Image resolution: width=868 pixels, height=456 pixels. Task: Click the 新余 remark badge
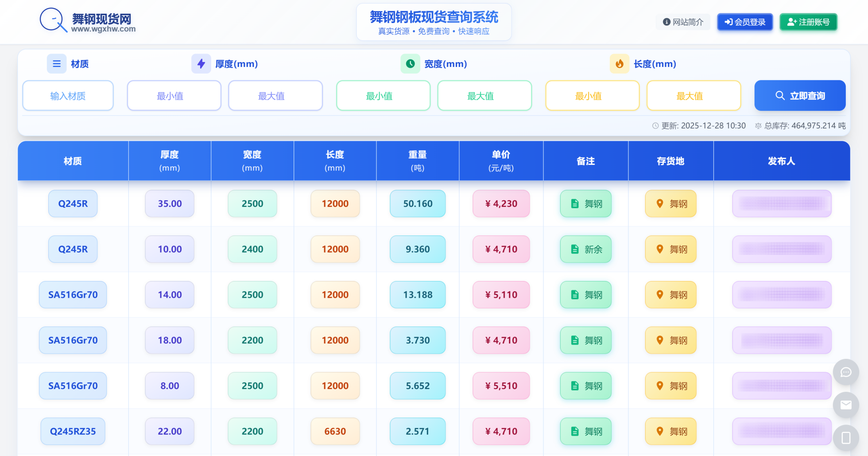(585, 249)
